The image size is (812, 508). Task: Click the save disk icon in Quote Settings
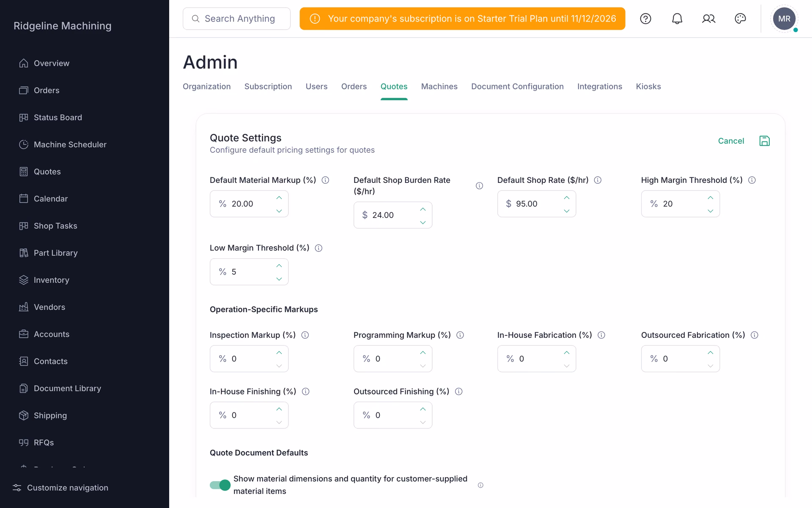coord(764,141)
